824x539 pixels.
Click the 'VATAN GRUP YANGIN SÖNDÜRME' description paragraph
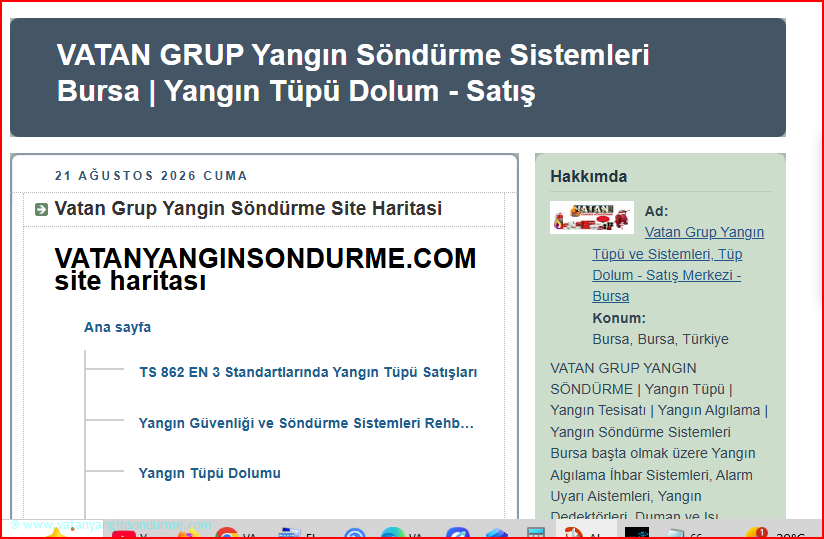coord(659,442)
